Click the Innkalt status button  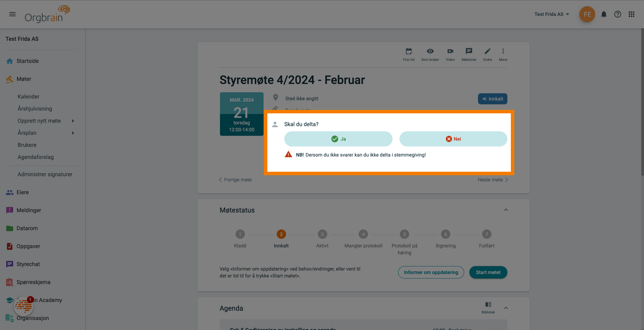coord(493,99)
